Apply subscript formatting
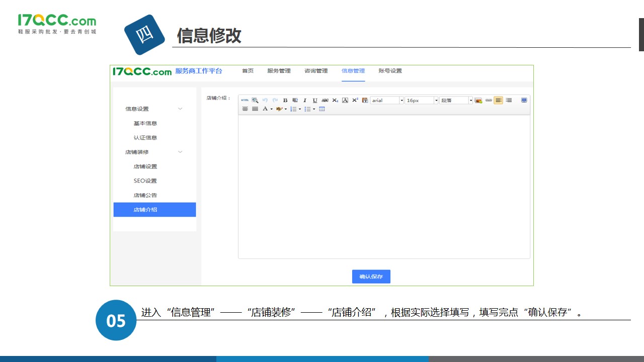This screenshot has width=644, height=362. tap(335, 101)
